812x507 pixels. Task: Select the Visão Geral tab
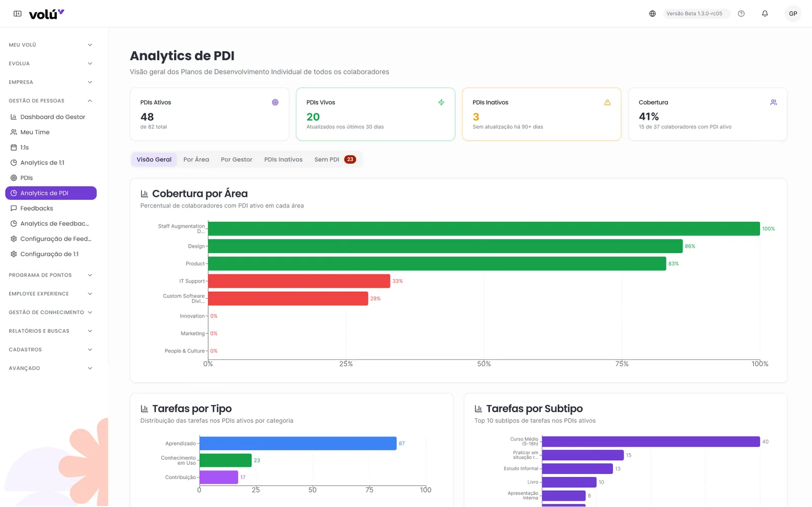[x=154, y=159]
